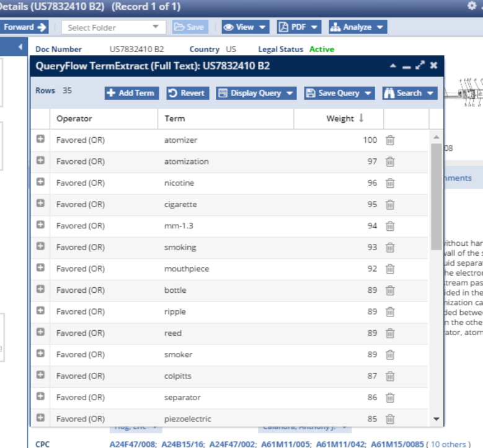
Task: Expand the separator row plus icon
Action: [40, 396]
